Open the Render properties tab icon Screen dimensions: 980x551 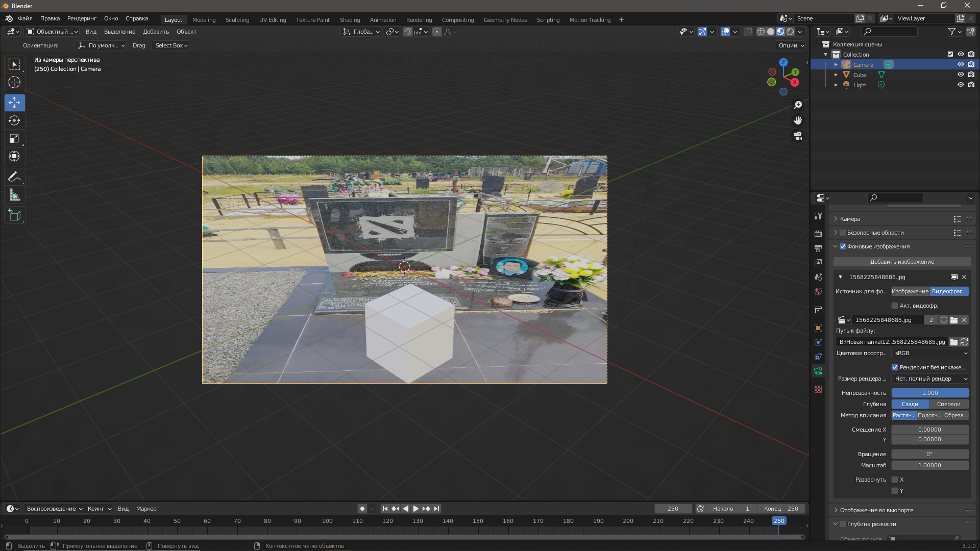tap(818, 234)
